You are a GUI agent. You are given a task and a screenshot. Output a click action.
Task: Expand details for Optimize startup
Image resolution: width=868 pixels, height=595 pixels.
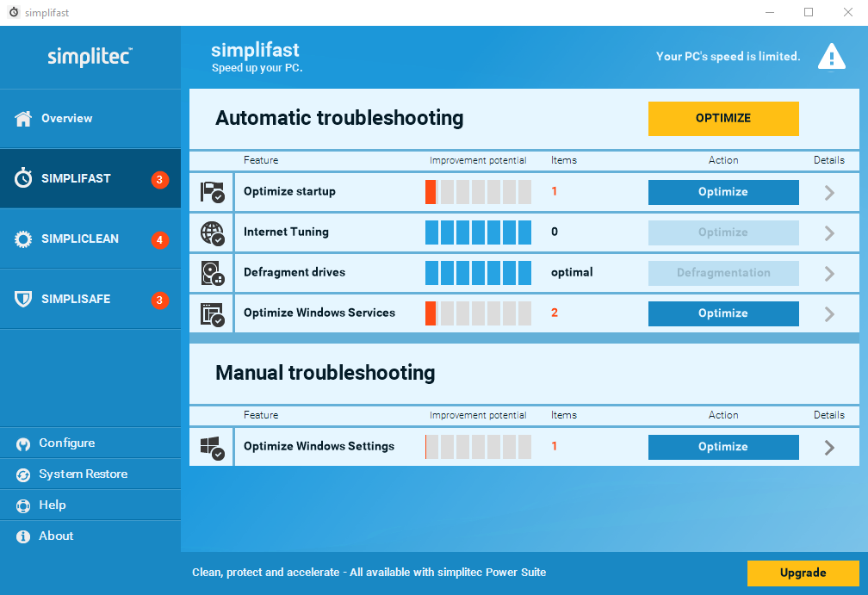[x=829, y=193]
